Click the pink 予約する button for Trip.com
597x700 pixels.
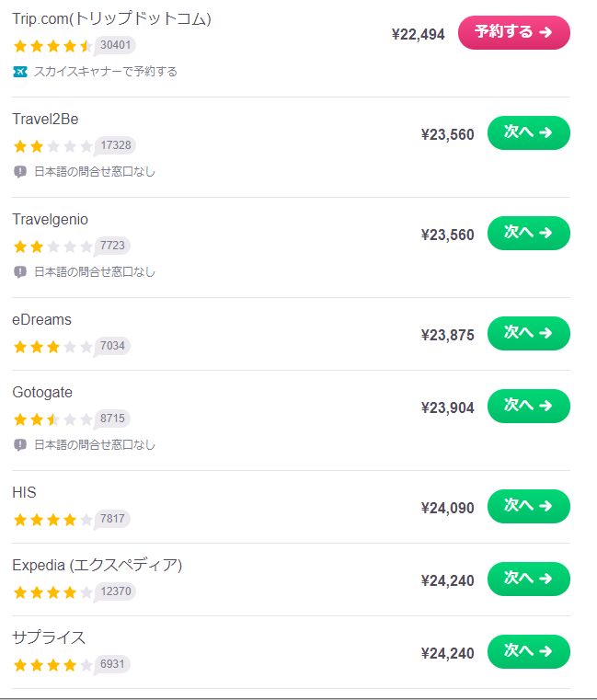[513, 32]
